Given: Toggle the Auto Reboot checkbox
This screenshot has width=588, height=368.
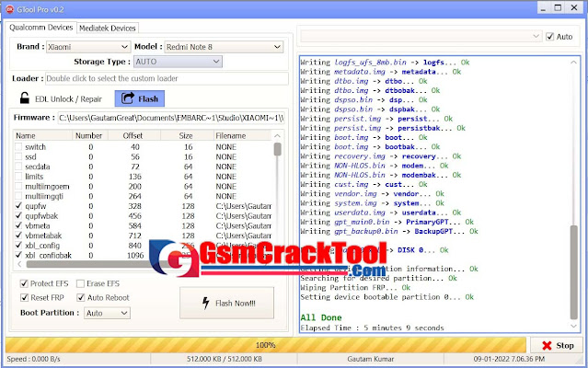Looking at the screenshot, I should coord(80,297).
